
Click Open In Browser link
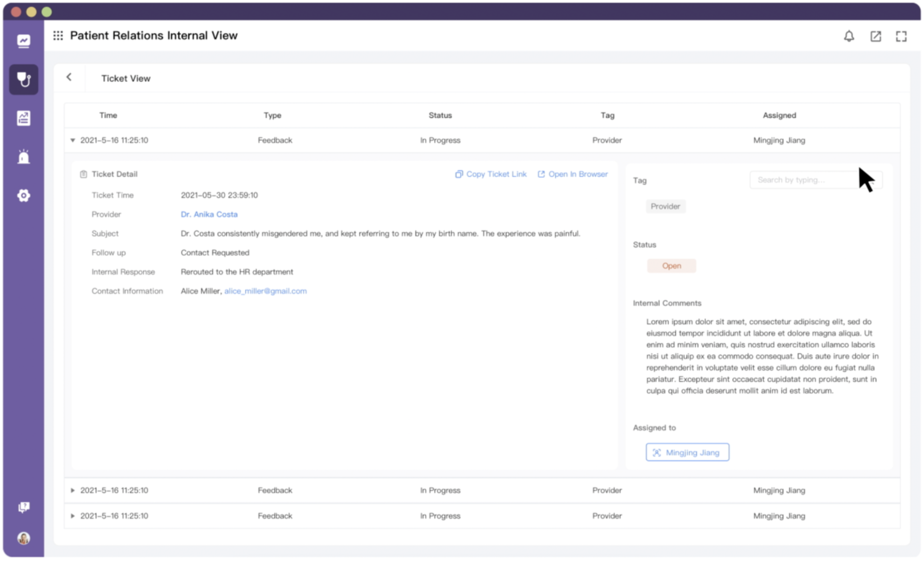pos(573,174)
